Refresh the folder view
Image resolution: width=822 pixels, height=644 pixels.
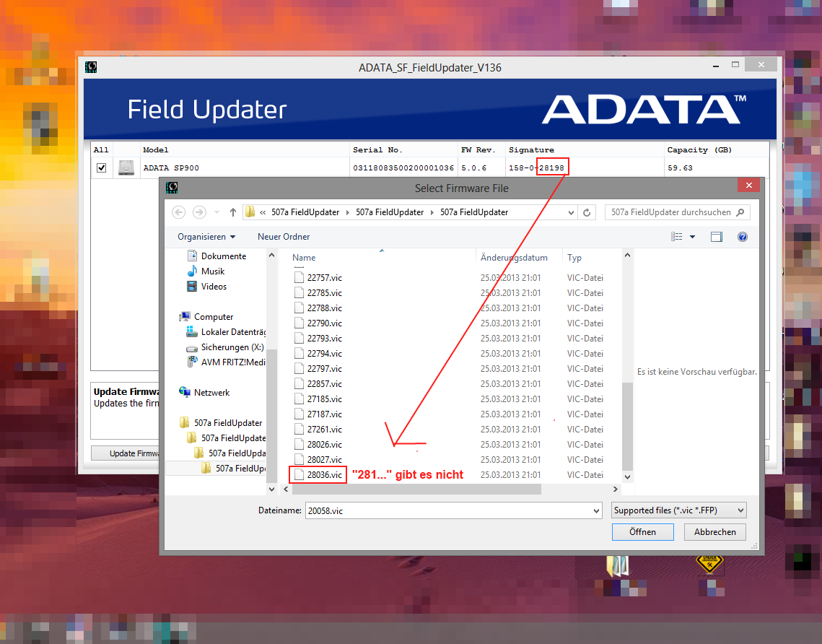[587, 212]
